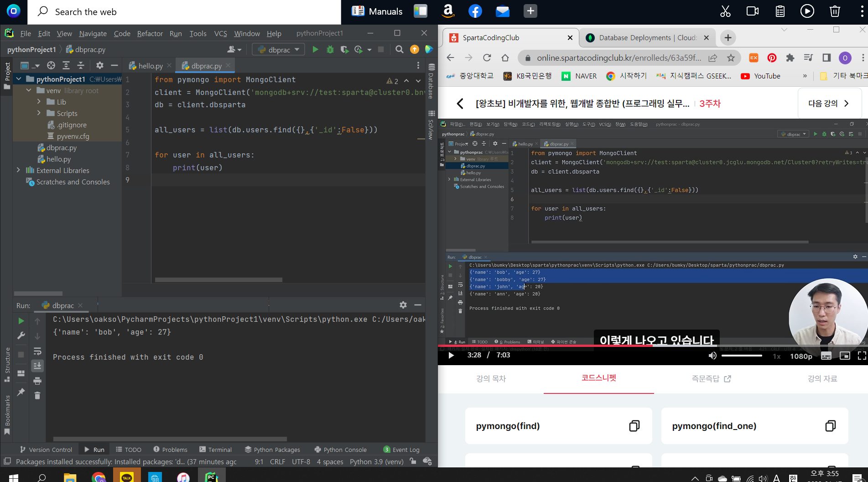
Task: Open the Database side panel
Action: point(431,80)
